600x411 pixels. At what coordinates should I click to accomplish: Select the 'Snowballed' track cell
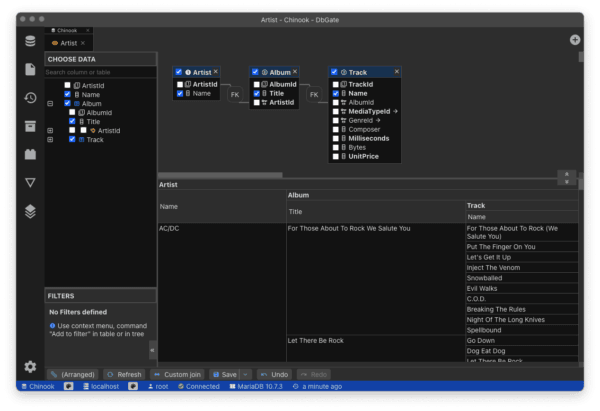click(522, 278)
